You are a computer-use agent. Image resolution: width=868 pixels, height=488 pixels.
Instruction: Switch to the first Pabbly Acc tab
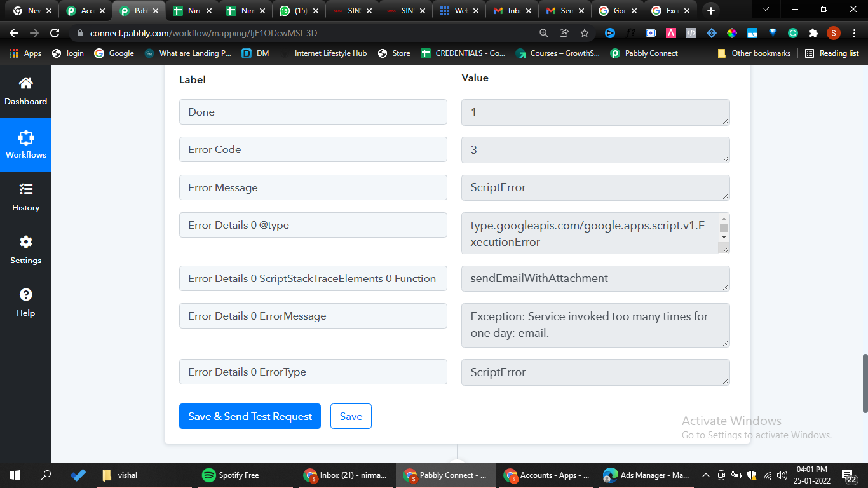tap(86, 11)
